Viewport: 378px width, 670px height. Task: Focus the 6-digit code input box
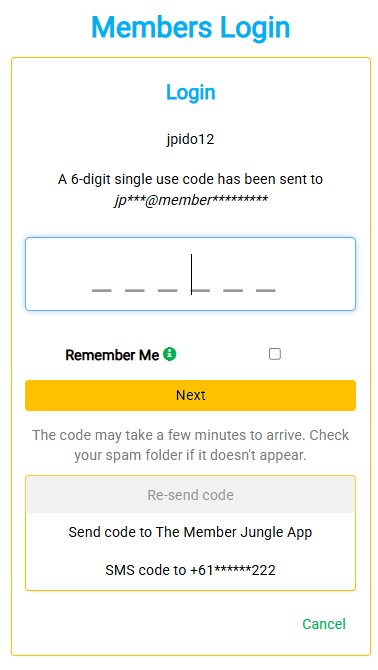click(x=190, y=274)
